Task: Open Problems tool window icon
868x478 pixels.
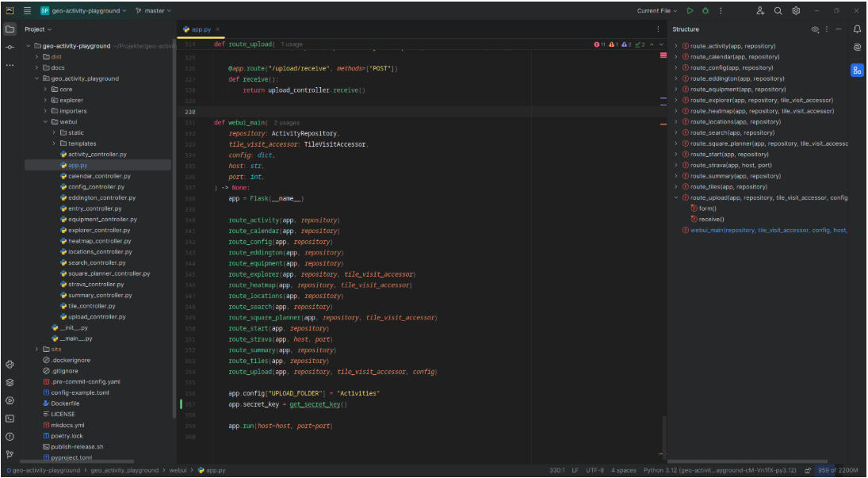Action: click(10, 437)
